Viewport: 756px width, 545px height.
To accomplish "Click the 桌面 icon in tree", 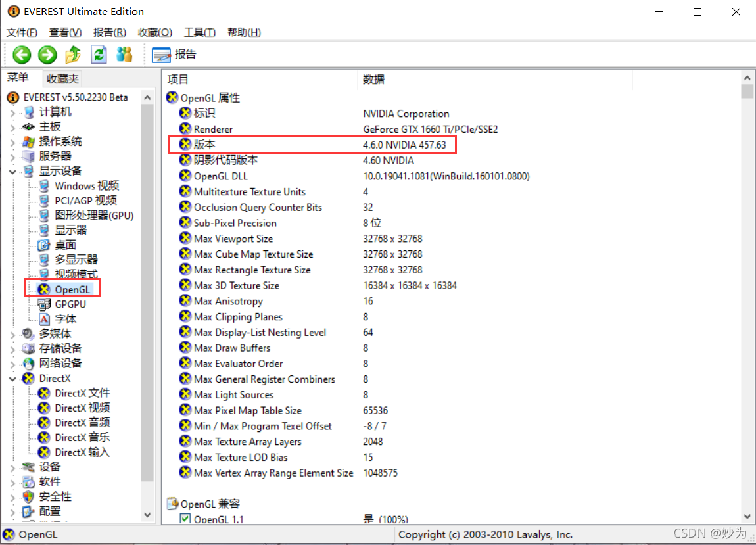I will pos(44,245).
